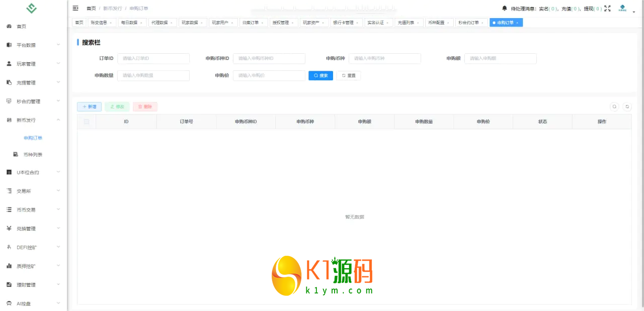Image resolution: width=644 pixels, height=311 pixels.
Task: Expand the 平台数据 menu chevron
Action: tap(58, 45)
